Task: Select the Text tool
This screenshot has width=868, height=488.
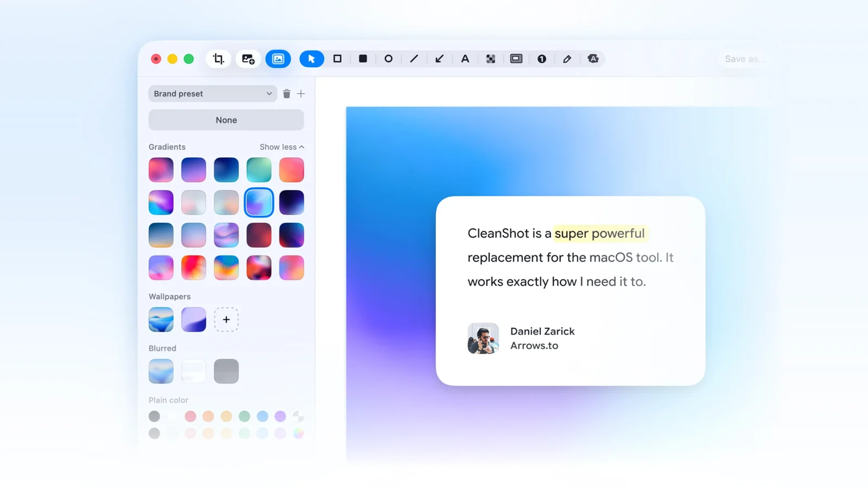Action: [x=465, y=59]
